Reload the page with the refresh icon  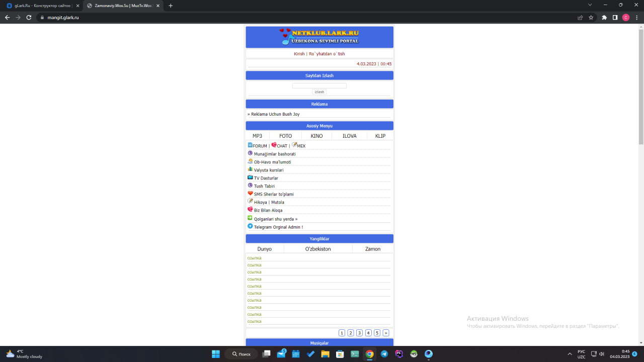29,17
